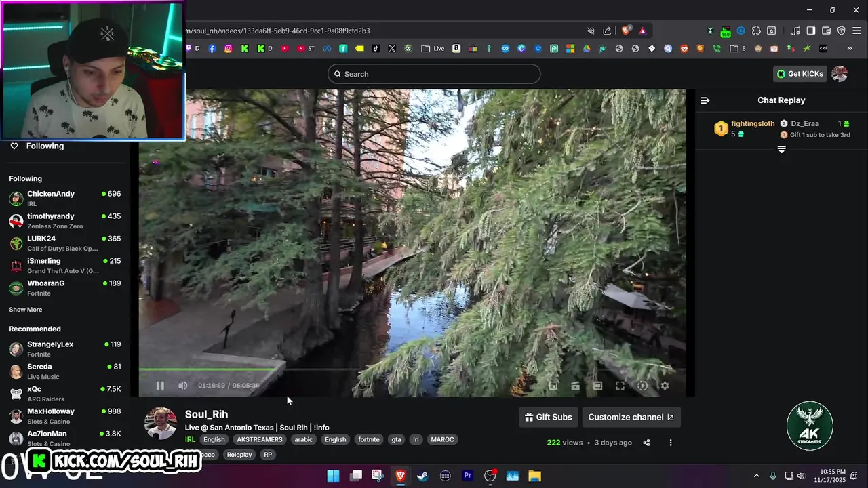Toggle theater mode in video player
Image resolution: width=868 pixels, height=488 pixels.
(x=597, y=386)
